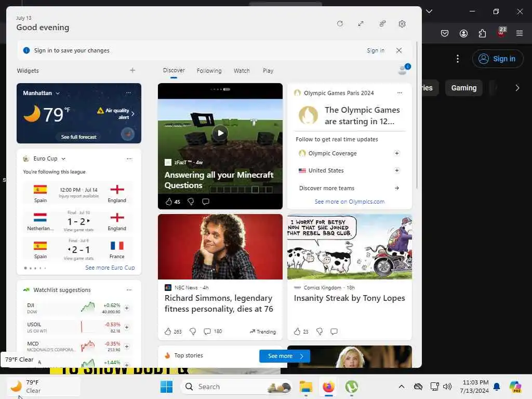Open Spain vs England upcoming match
Image resolution: width=532 pixels, height=399 pixels.
click(79, 193)
